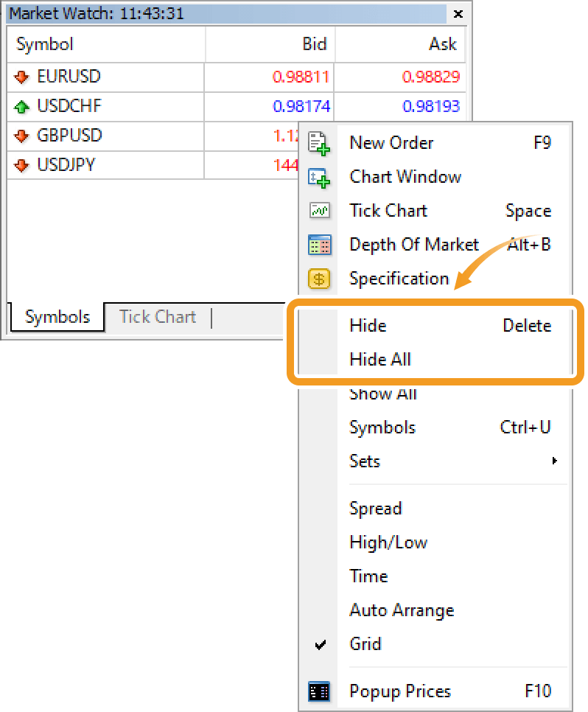Click USDCHF bid price 0.98174
The image size is (588, 712).
pyautogui.click(x=301, y=106)
